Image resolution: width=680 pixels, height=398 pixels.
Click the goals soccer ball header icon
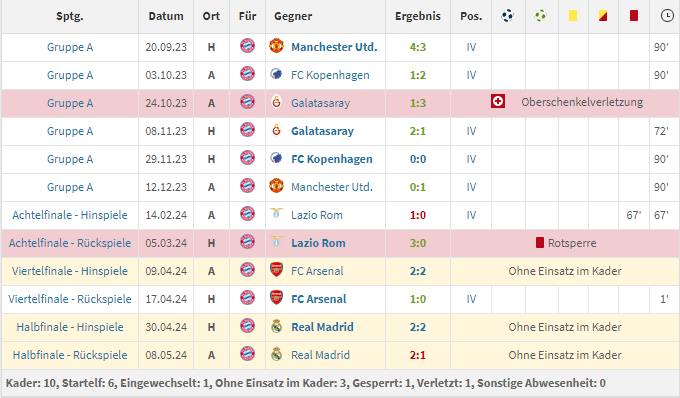[507, 16]
